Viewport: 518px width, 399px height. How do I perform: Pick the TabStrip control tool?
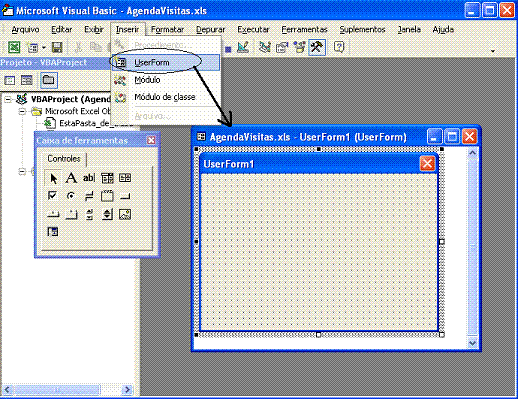[x=53, y=214]
